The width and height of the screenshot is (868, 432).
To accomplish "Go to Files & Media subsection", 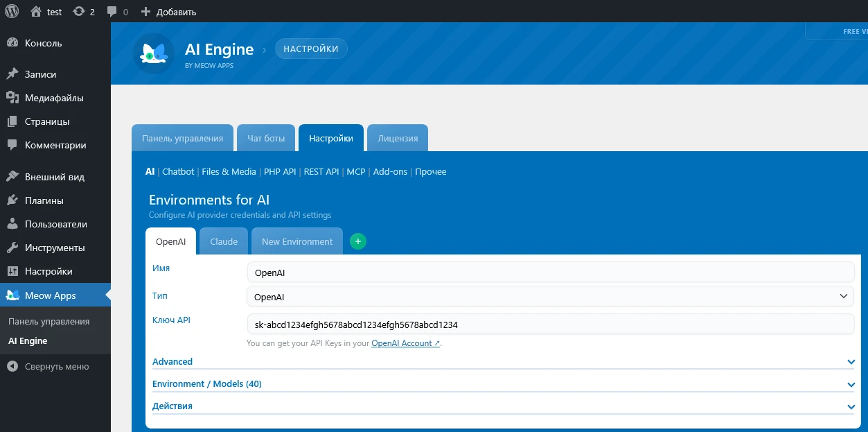I will (229, 171).
